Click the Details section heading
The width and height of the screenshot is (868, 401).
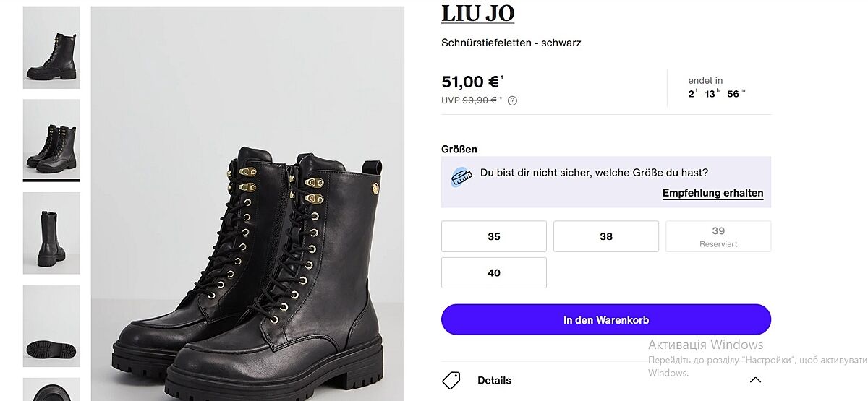494,380
